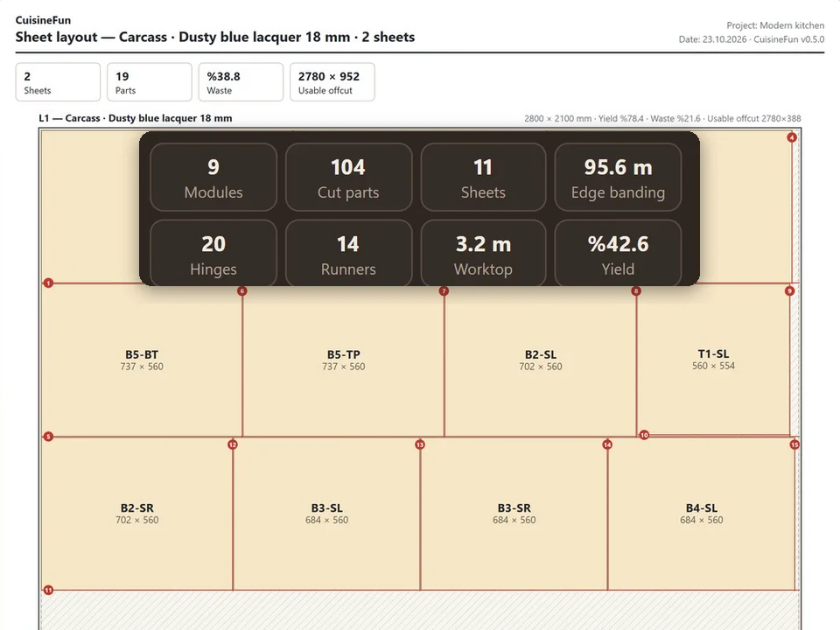Viewport: 840px width, 630px height.
Task: Click the Sheet layout heading text
Action: coord(215,37)
